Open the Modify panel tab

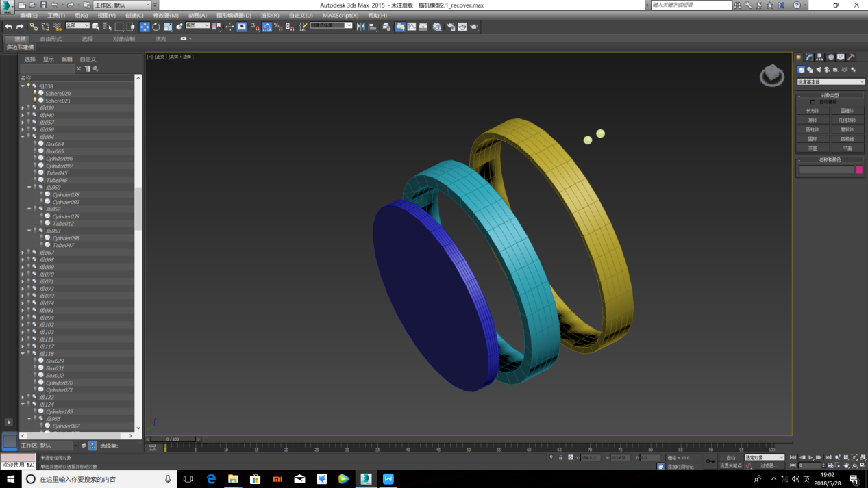tap(809, 57)
